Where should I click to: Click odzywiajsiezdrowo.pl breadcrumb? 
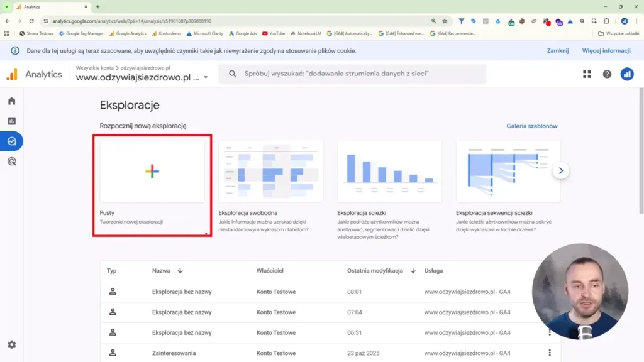click(x=145, y=68)
